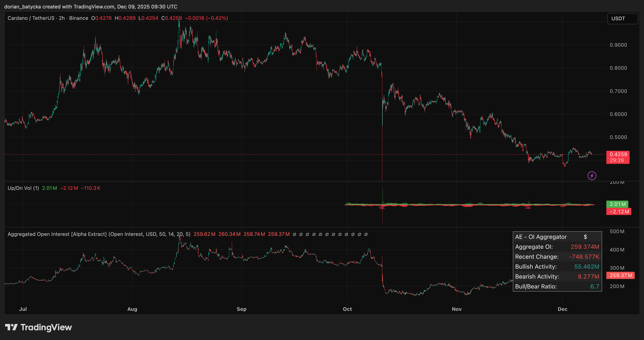Click the TradingView logo icon
The image size is (644, 340).
(11, 327)
